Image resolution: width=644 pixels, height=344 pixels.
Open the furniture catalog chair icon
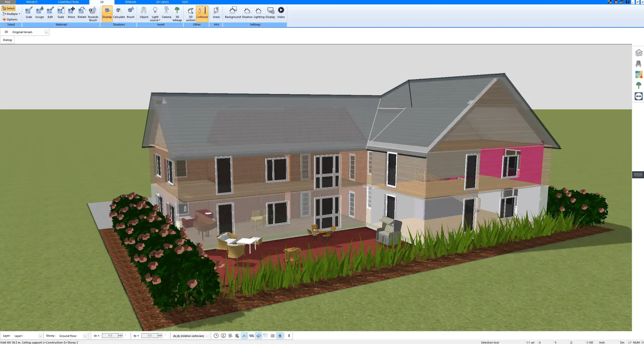coord(638,64)
